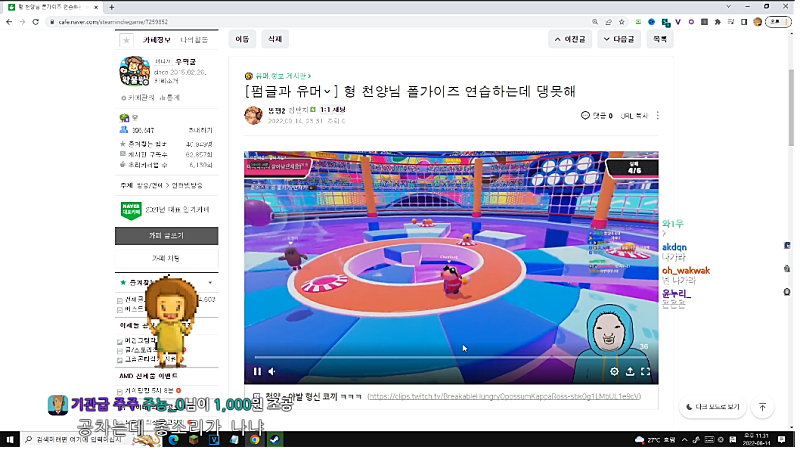Image resolution: width=800 pixels, height=450 pixels.
Task: Enter fullscreen on the video player
Action: point(645,371)
